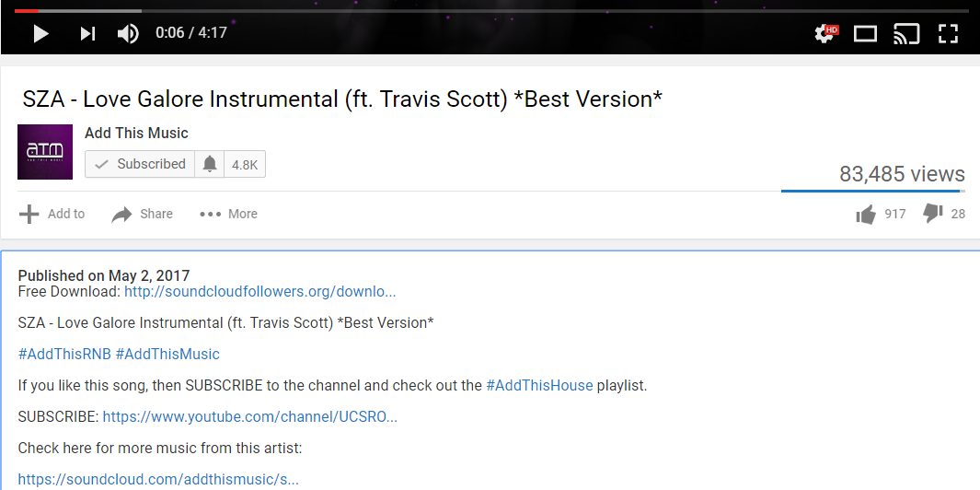Viewport: 980px width, 490px height.
Task: Click the #AddThisRNB hashtag
Action: point(64,355)
